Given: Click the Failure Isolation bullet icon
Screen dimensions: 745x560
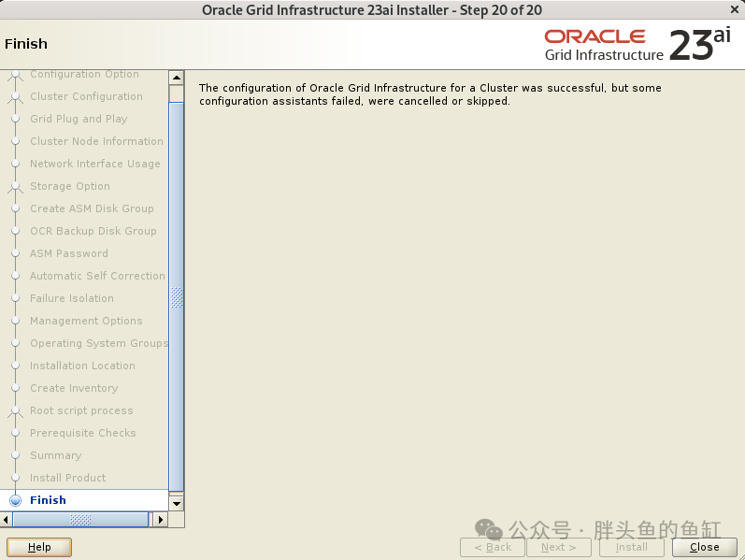Looking at the screenshot, I should pyautogui.click(x=16, y=298).
